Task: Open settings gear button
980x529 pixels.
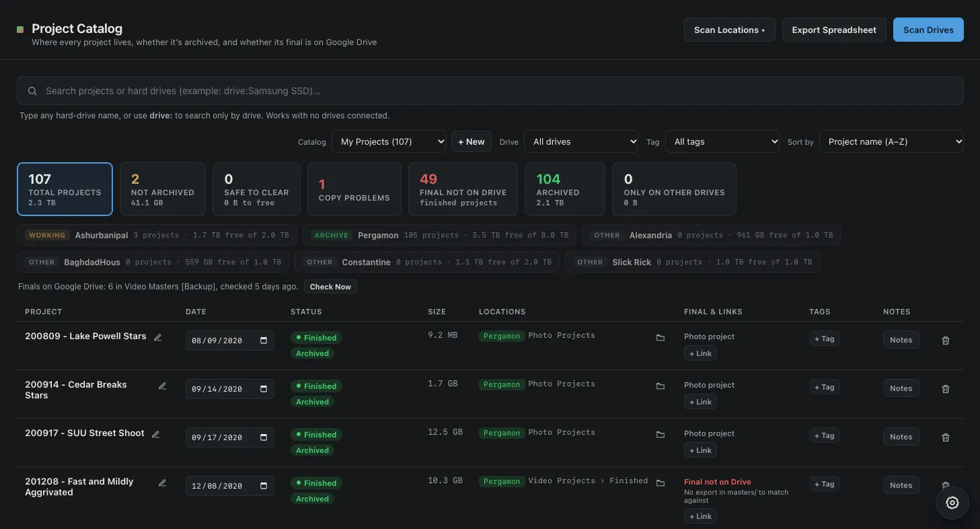Action: (x=952, y=503)
